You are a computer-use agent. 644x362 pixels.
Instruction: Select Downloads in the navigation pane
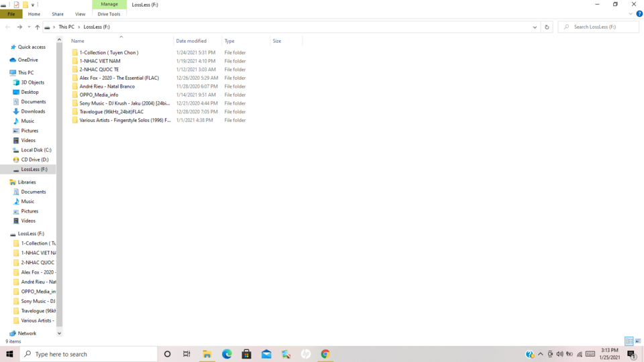click(x=33, y=111)
